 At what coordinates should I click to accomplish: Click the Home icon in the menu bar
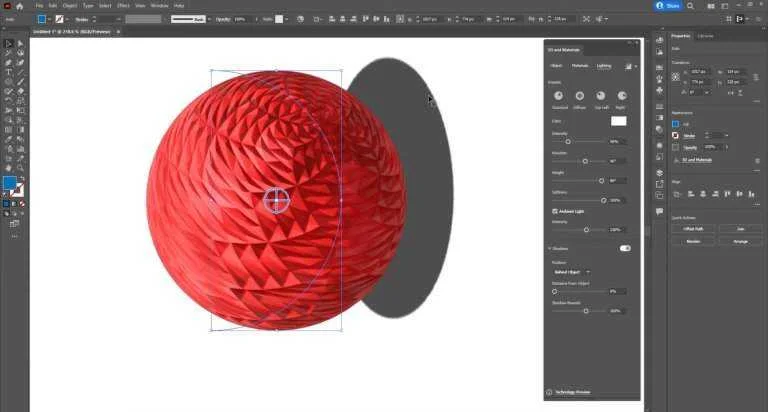[20, 6]
